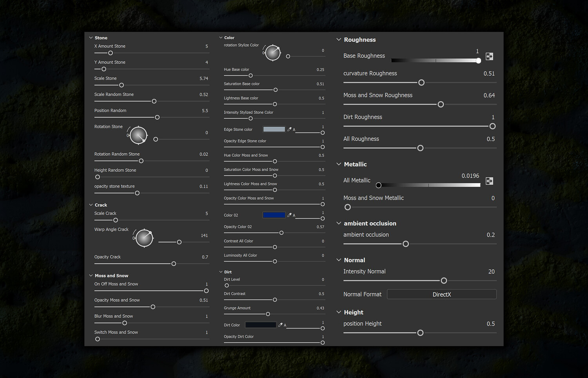This screenshot has height=378, width=588.
Task: Click the rotation Stylize Color angle dial
Action: coord(273,53)
